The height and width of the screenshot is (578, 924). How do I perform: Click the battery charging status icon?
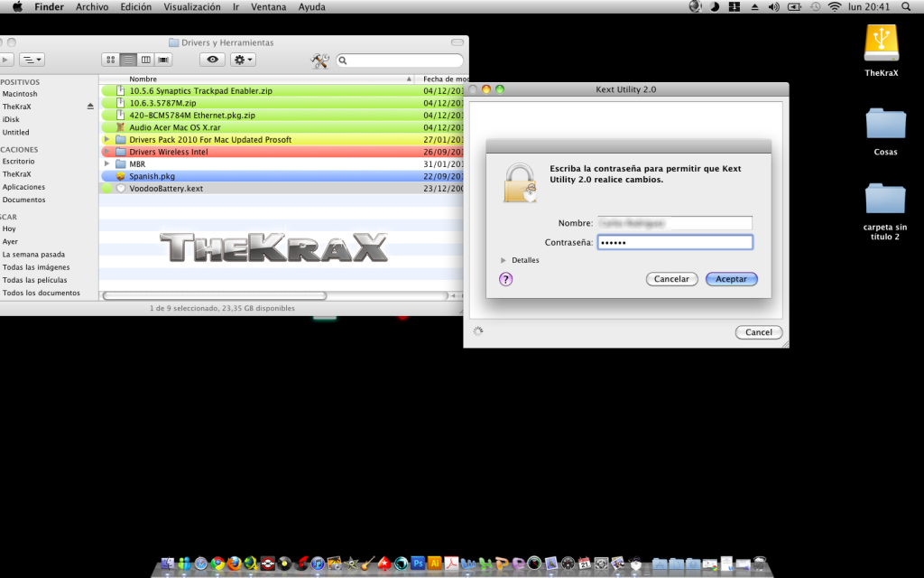[794, 7]
